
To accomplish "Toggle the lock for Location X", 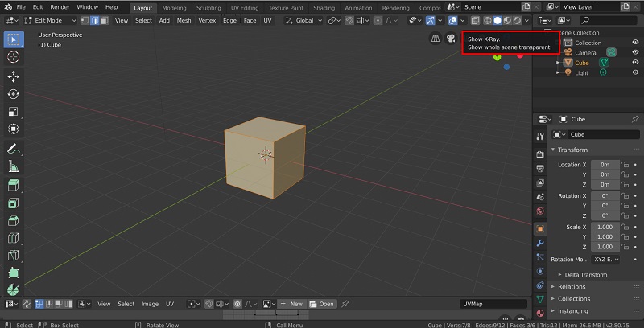I will click(625, 164).
